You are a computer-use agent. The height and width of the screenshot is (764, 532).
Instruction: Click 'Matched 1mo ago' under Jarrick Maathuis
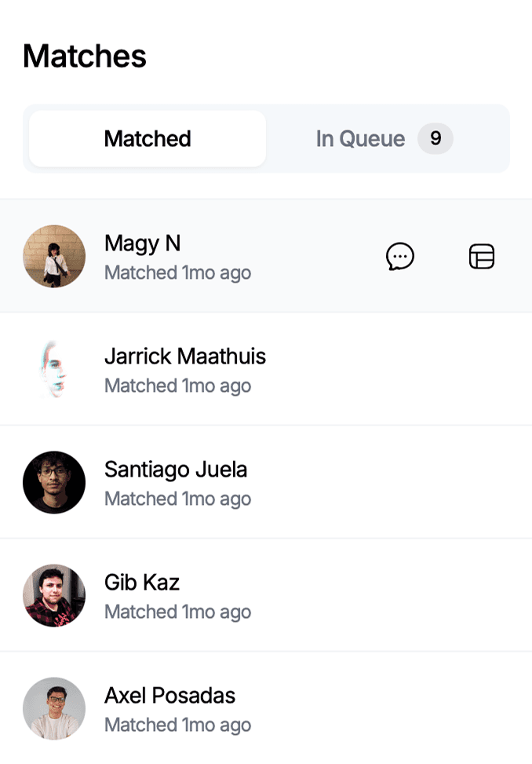(x=177, y=386)
